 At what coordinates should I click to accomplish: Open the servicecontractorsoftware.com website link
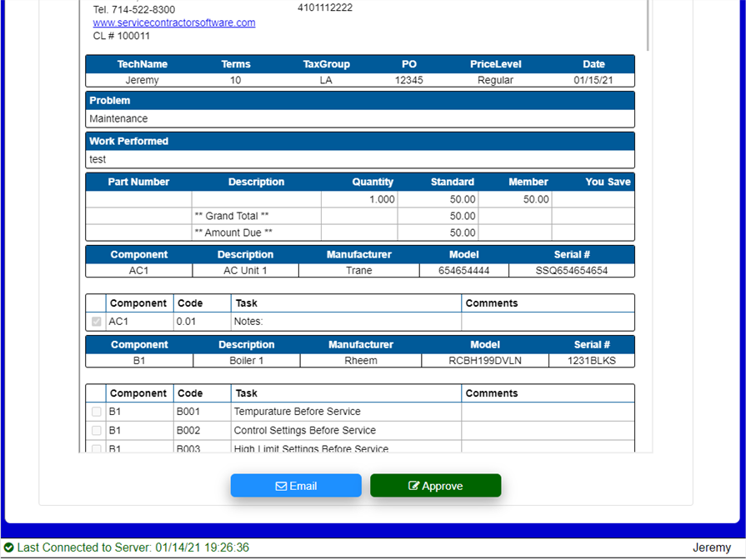[173, 22]
